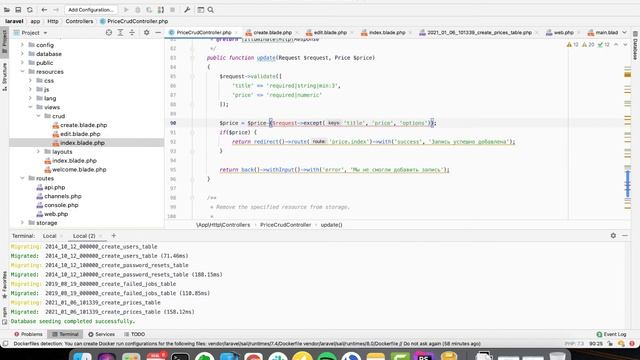
Task: Select the Local terminal tab
Action: point(49,236)
